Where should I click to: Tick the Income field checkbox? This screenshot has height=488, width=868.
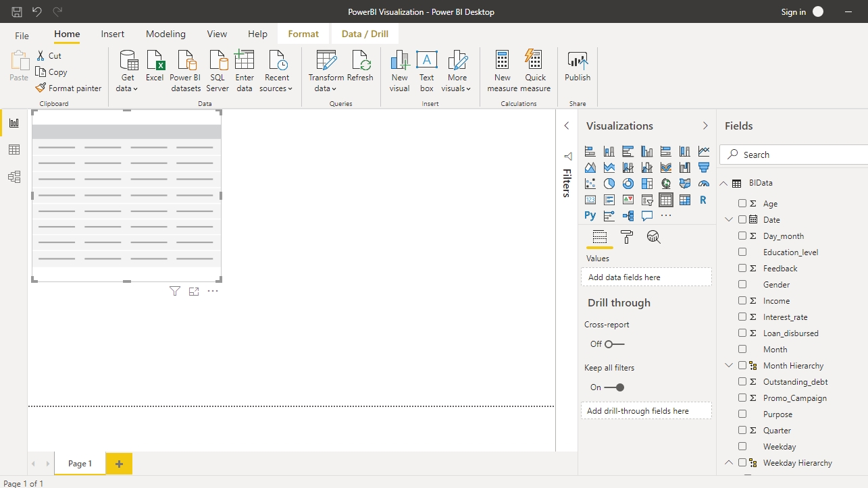point(742,300)
